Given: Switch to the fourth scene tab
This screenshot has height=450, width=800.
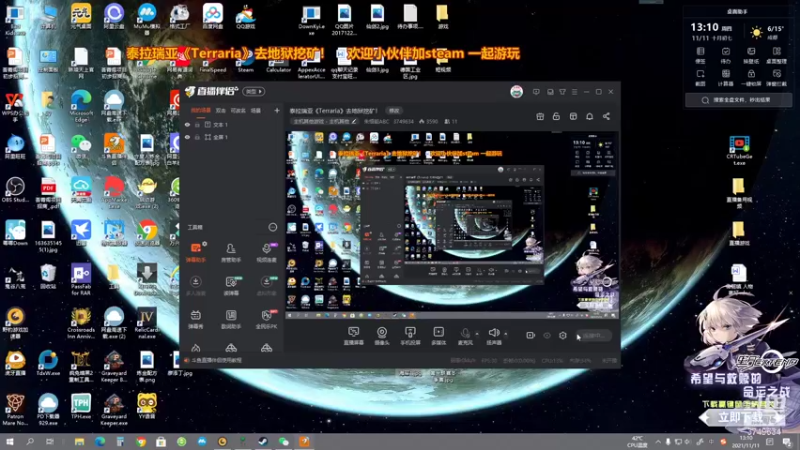Looking at the screenshot, I should coord(256,110).
